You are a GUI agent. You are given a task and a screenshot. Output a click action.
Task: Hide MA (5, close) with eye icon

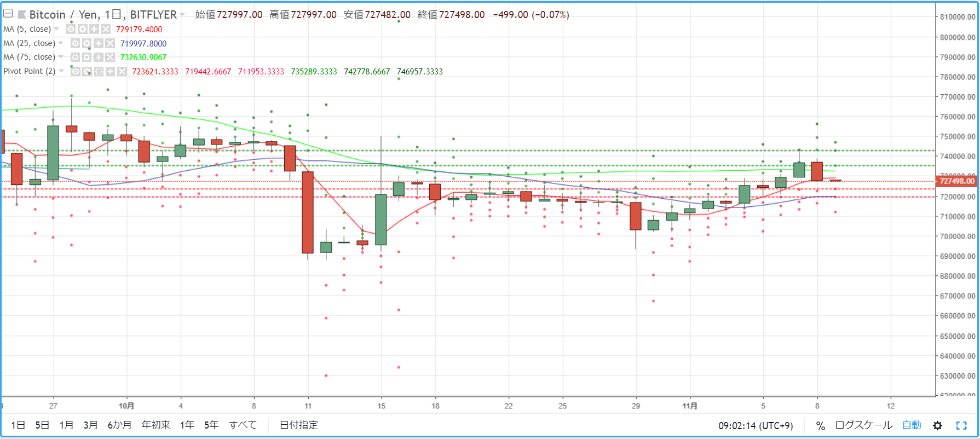tap(71, 29)
